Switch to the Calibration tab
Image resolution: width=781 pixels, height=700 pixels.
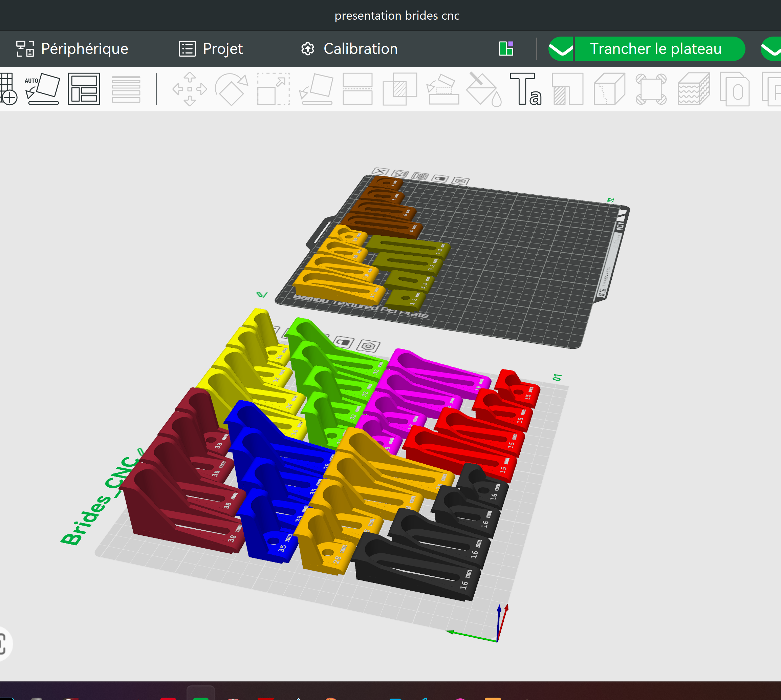[x=349, y=49]
